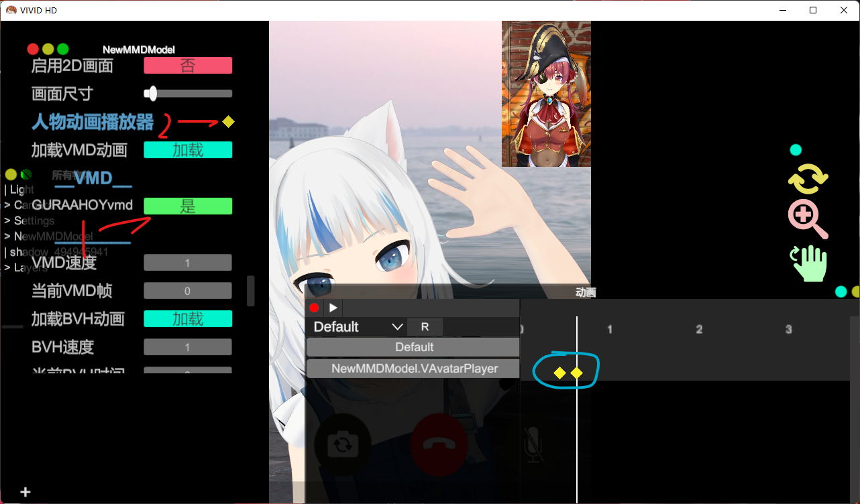860x504 pixels.
Task: Switch camera using the camera flip icon
Action: coord(343,444)
